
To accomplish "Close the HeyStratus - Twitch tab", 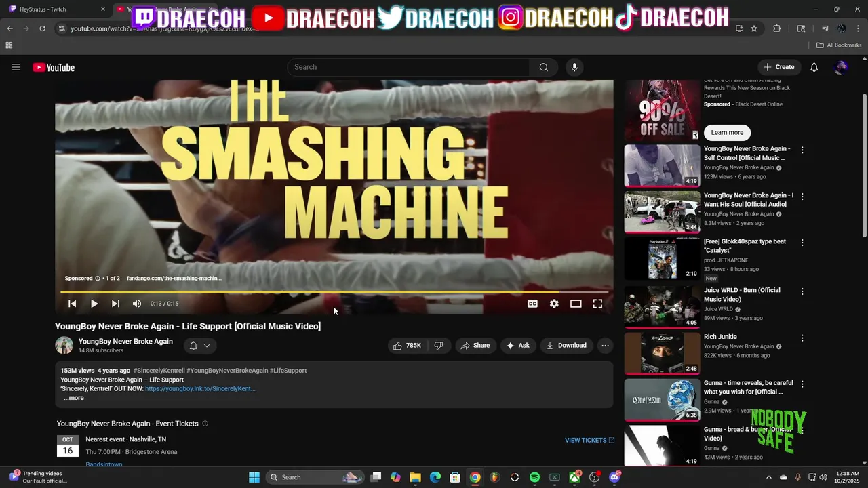I will 103,9.
